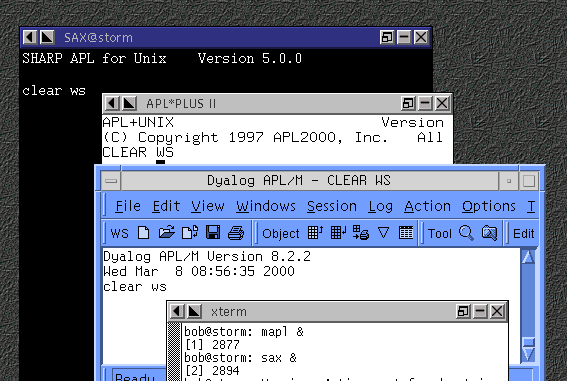567x381 pixels.
Task: Click 'bob@storm: mapl &' line in xterm
Action: tap(244, 331)
